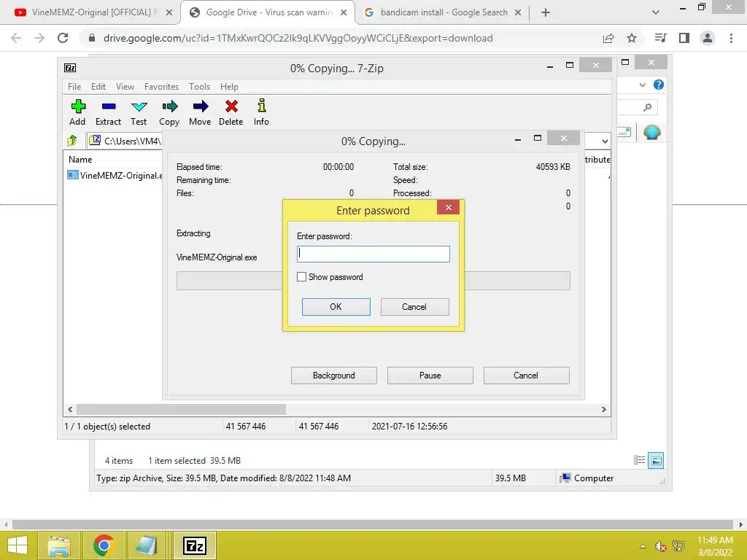Open File Explorer from taskbar
This screenshot has height=560, width=747.
[58, 545]
